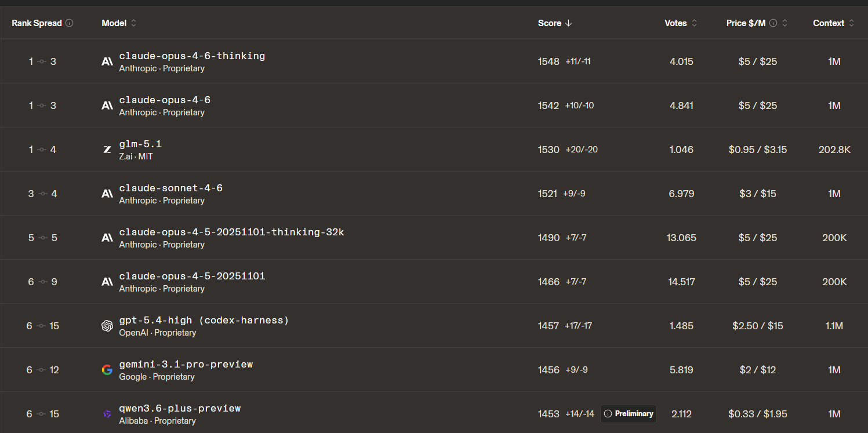Open the gpt-5.4-high (codex-harness) entry
This screenshot has height=433, width=868.
point(204,321)
